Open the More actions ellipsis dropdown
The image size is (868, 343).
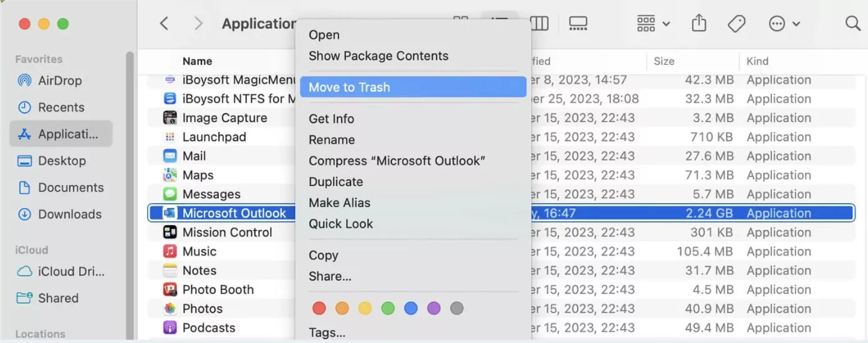784,24
